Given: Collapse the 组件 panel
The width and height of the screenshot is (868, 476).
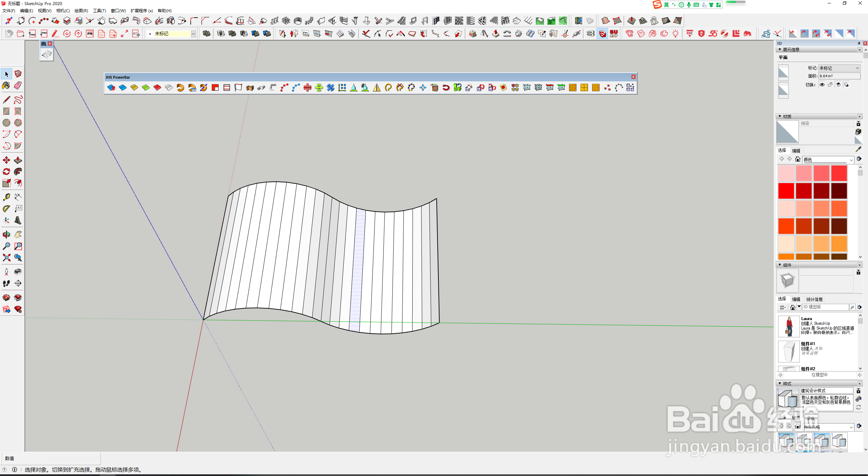Looking at the screenshot, I should [780, 265].
